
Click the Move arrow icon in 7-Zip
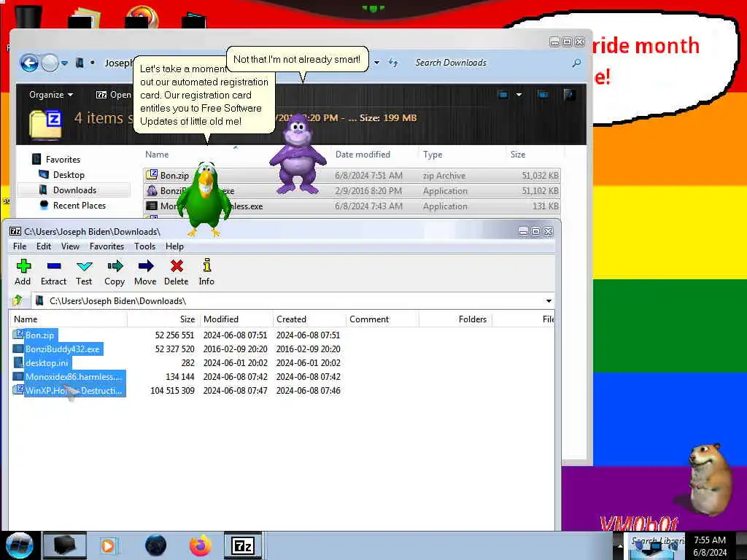tap(146, 265)
